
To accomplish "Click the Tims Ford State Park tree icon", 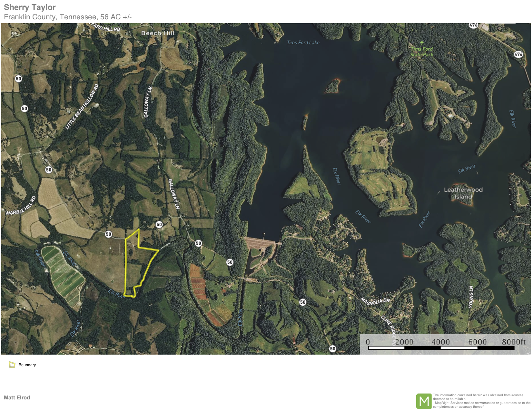I will [x=422, y=43].
